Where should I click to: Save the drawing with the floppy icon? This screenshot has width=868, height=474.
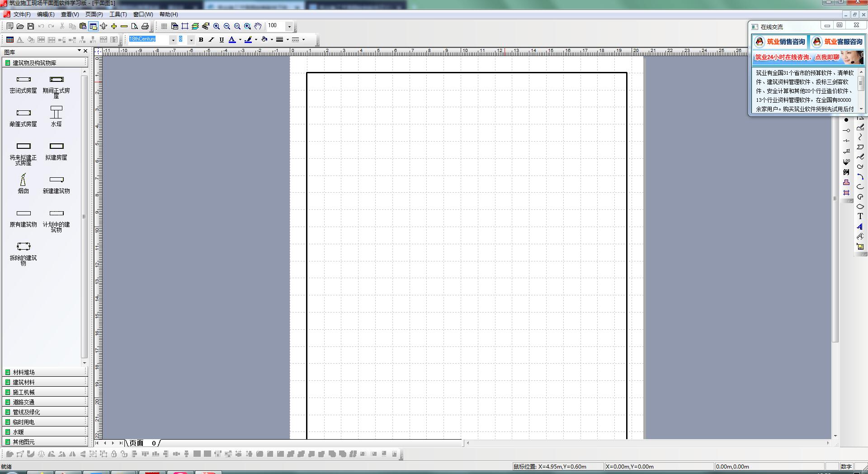click(31, 26)
